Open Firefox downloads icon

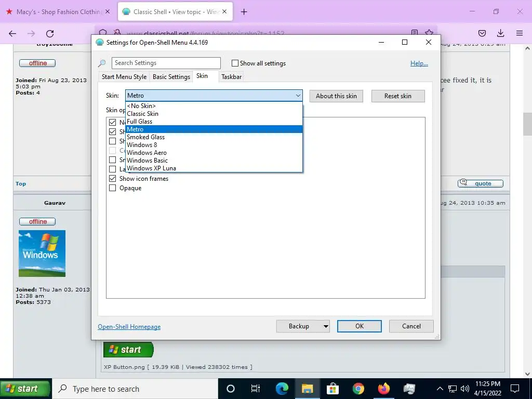(x=500, y=33)
